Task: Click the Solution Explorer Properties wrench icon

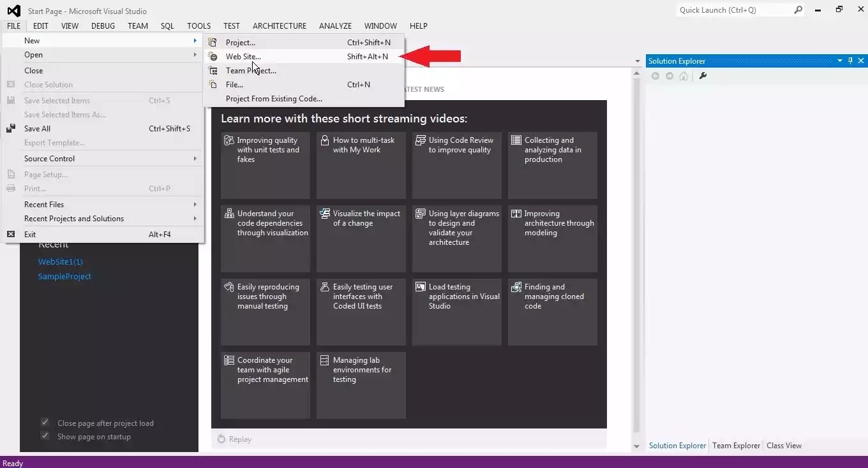Action: [x=703, y=76]
